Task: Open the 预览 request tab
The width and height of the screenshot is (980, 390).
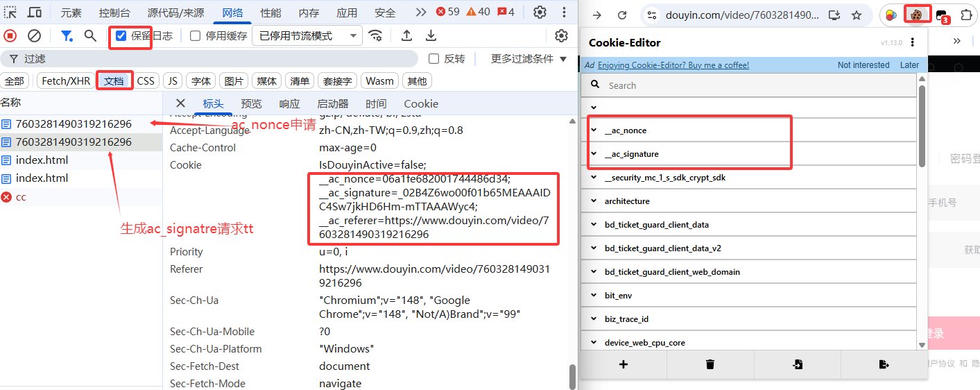Action: tap(251, 103)
